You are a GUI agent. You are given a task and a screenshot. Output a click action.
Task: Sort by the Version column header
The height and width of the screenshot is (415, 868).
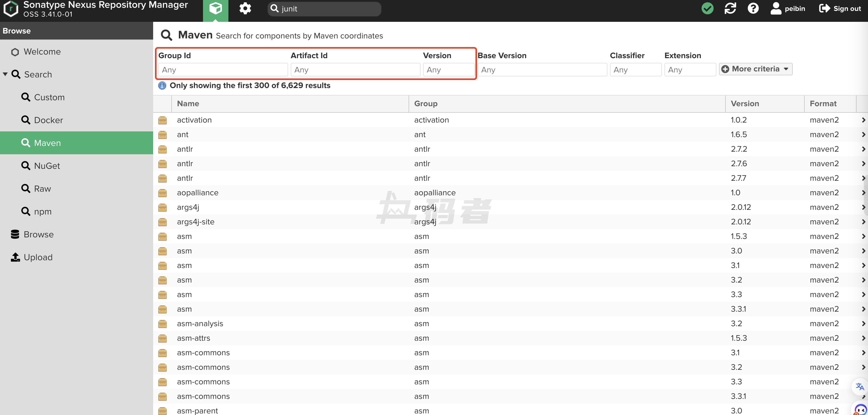tap(745, 104)
